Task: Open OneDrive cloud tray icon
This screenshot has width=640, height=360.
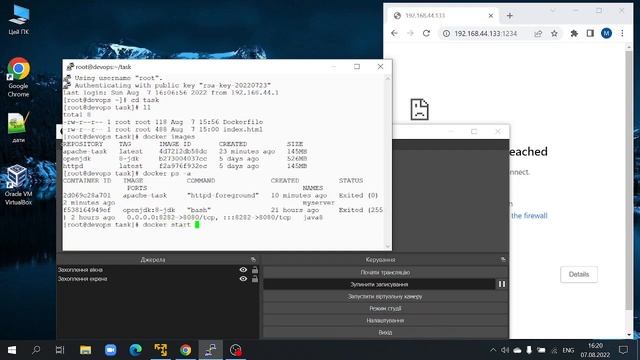Action: pyautogui.click(x=517, y=350)
